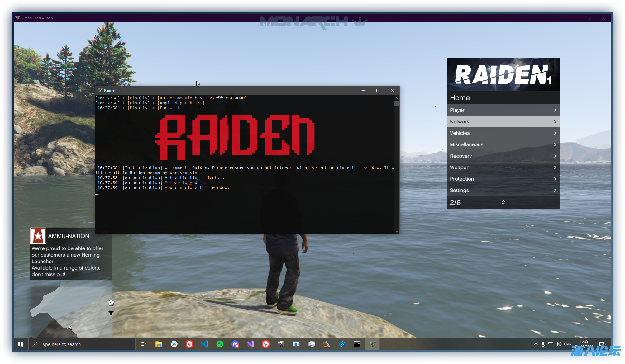Open the Command Prompt taskbar icon
Viewport: 625px width, 364px height.
357,344
